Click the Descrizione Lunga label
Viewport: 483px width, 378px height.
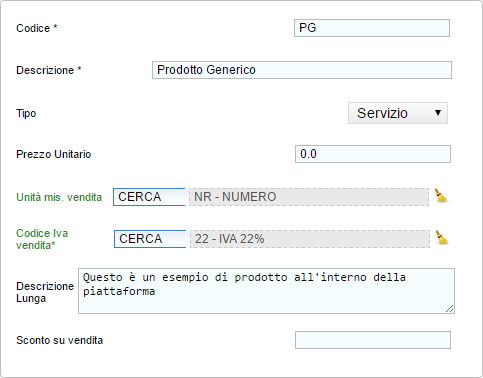tap(45, 292)
